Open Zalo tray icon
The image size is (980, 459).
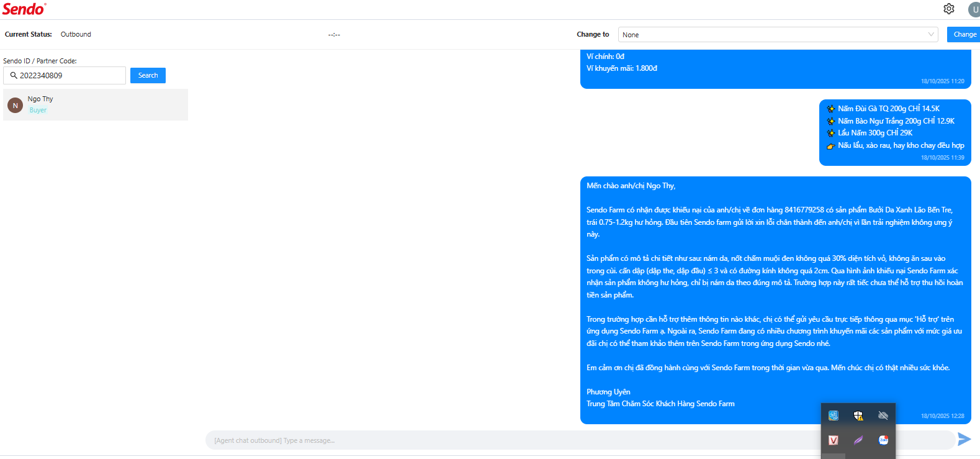click(883, 440)
